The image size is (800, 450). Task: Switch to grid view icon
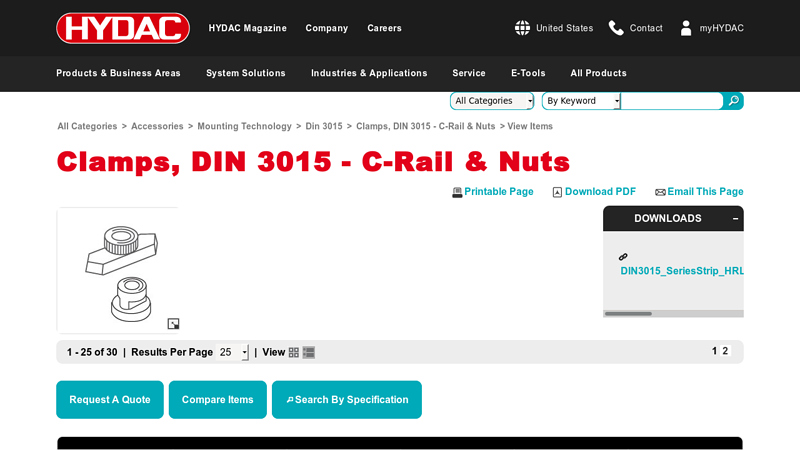[294, 352]
